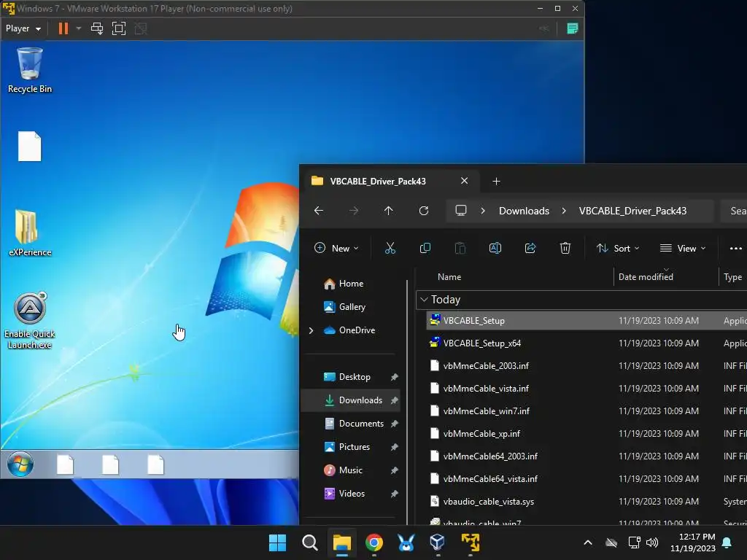Viewport: 747px width, 560px height.
Task: Send Ctrl+Alt+Del to the virtual machine
Action: click(97, 28)
